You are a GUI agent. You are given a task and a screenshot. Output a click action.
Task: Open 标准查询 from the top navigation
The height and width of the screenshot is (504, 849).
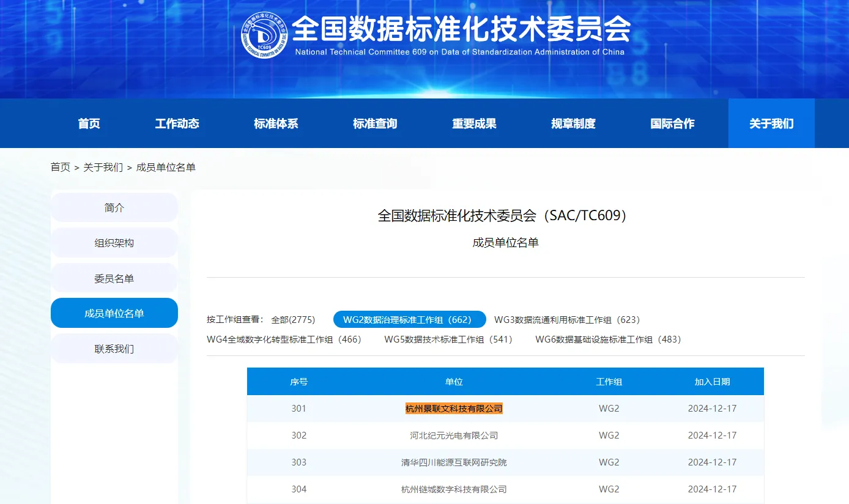(375, 124)
